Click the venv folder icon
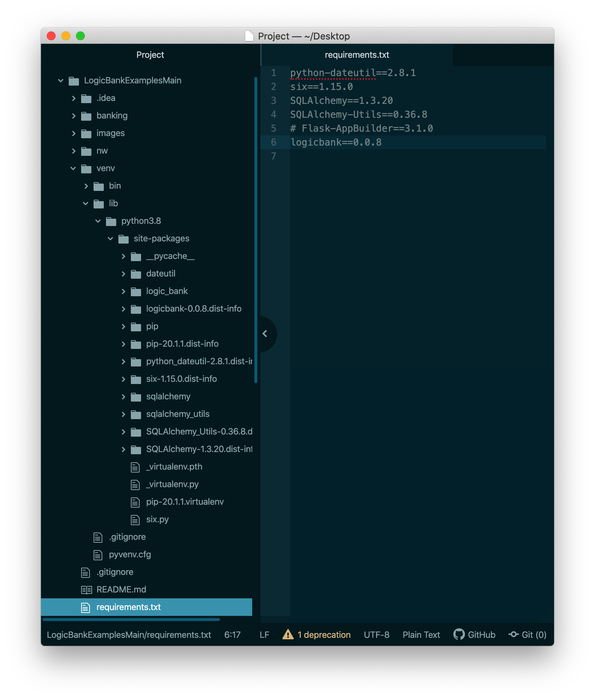This screenshot has height=700, width=595. point(86,169)
